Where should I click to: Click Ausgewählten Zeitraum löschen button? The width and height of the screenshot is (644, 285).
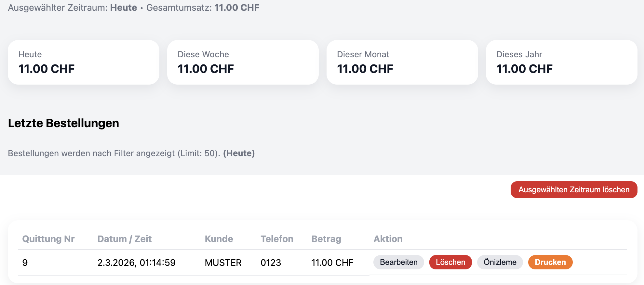point(574,190)
